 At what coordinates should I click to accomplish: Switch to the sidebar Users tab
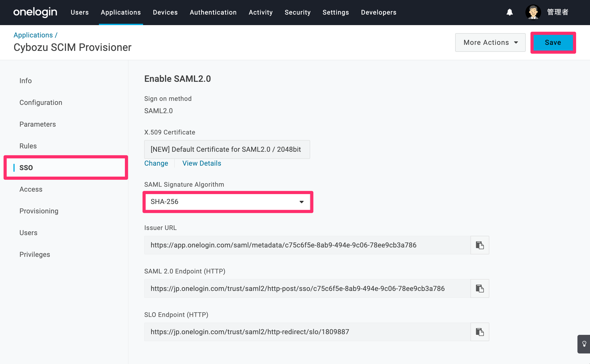coord(28,233)
